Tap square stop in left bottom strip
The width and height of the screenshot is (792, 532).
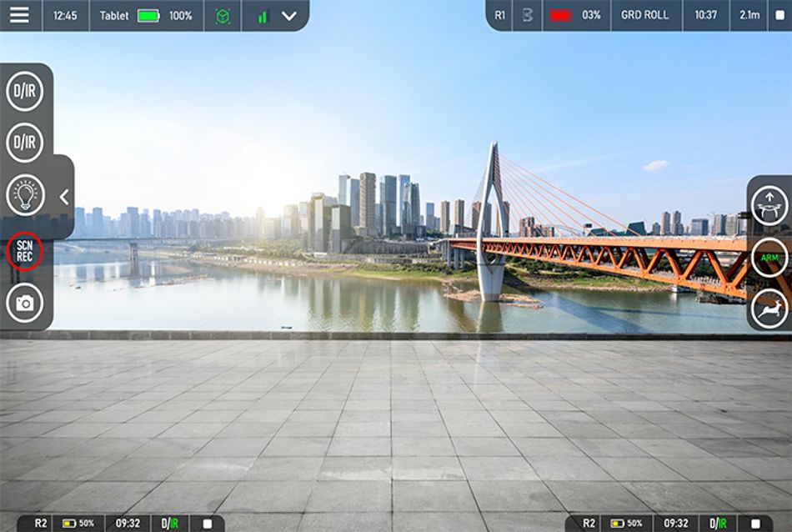point(208,524)
